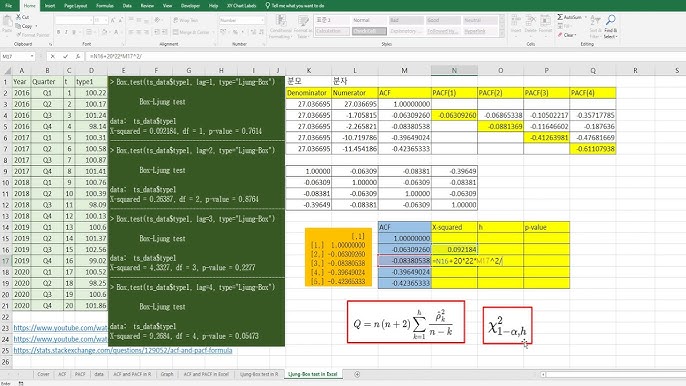
Task: Switch to the PACF sheet tab
Action: point(80,374)
